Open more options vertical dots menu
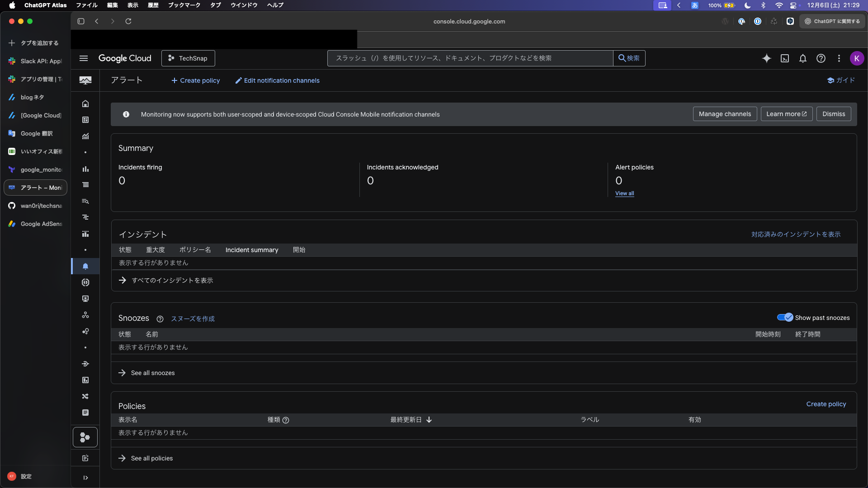This screenshot has height=488, width=868. (839, 58)
